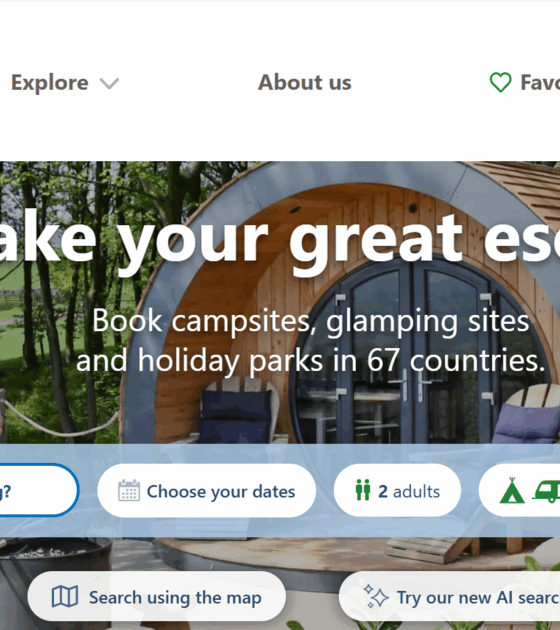Expand the chevron beside Explore
This screenshot has height=630, width=560.
(x=109, y=83)
